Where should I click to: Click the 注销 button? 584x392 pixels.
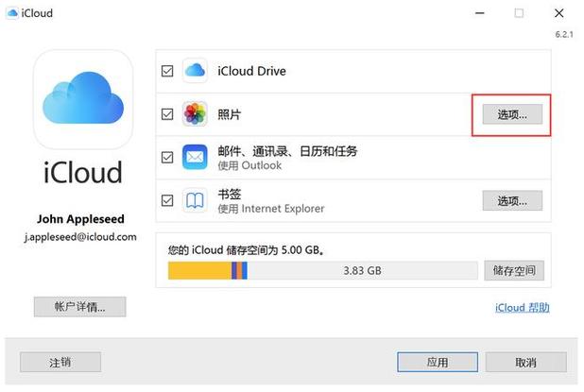click(x=60, y=362)
